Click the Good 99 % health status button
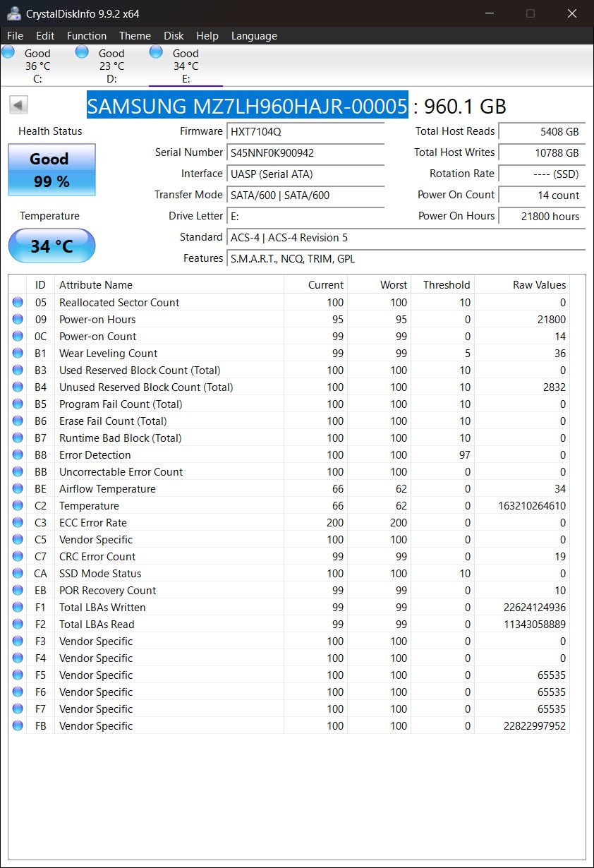Image resolution: width=594 pixels, height=868 pixels. click(51, 169)
